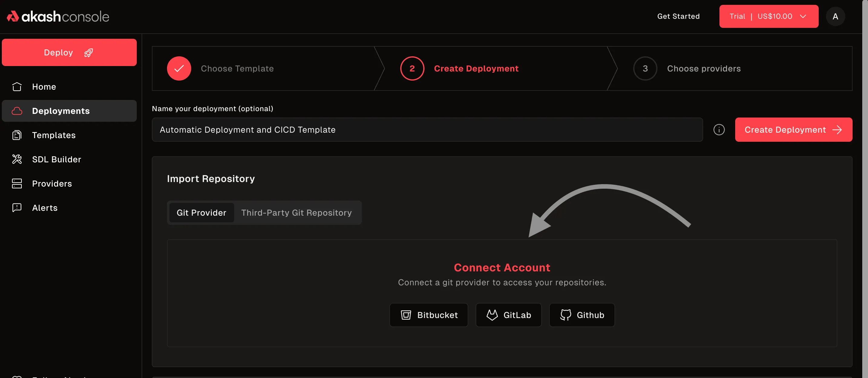Click the Templates document icon
The height and width of the screenshot is (378, 868).
coord(17,135)
